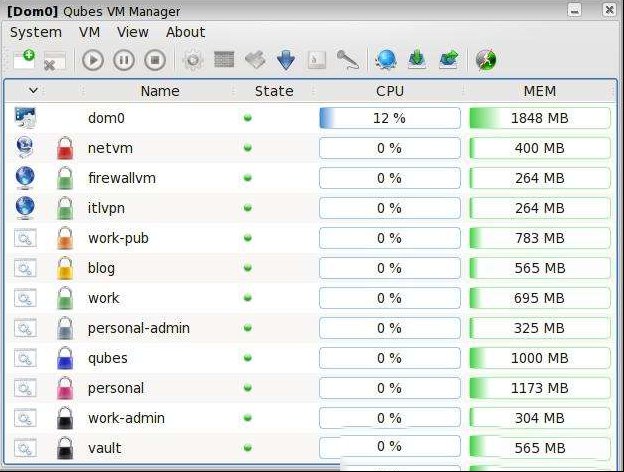624x472 pixels.
Task: Select the vault row name
Action: coord(104,448)
